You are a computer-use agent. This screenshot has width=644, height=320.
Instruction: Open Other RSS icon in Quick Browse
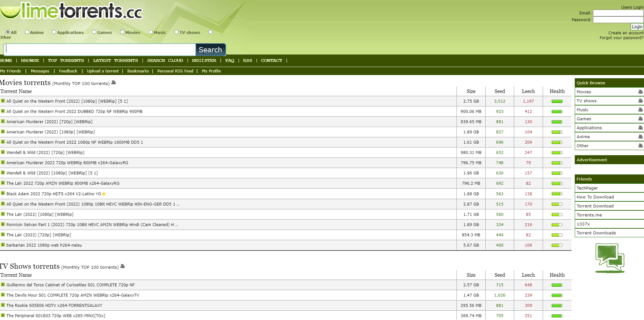point(640,146)
